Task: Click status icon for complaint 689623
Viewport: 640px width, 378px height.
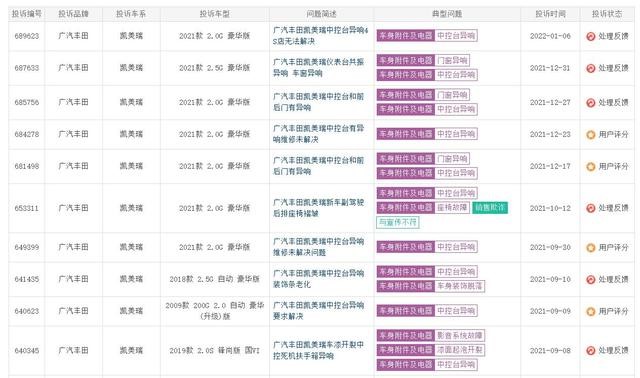Action: (591, 36)
